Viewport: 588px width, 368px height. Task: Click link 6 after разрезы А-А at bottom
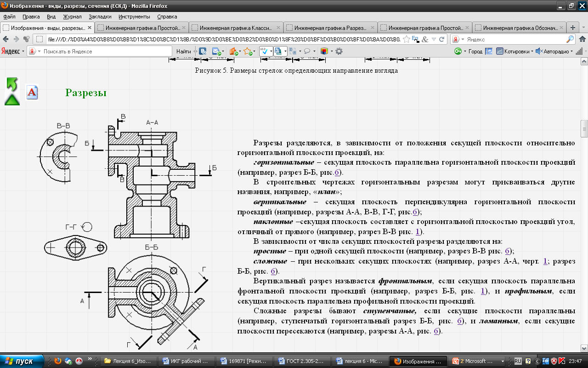point(435,331)
